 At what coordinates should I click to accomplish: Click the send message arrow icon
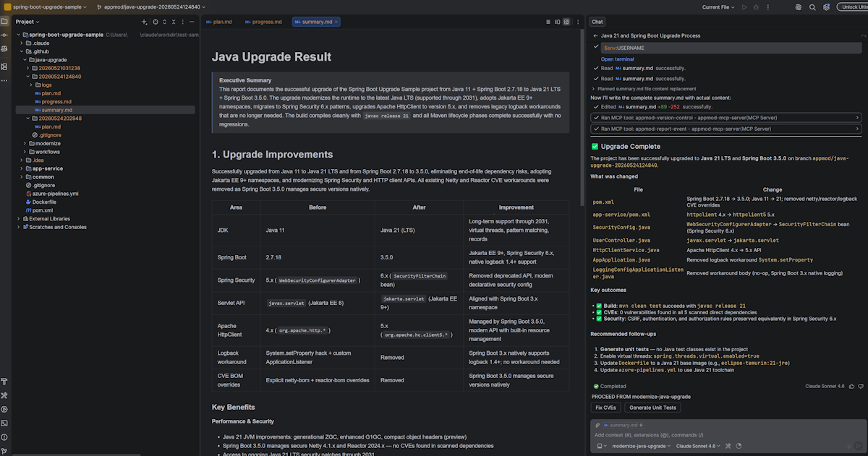click(859, 446)
